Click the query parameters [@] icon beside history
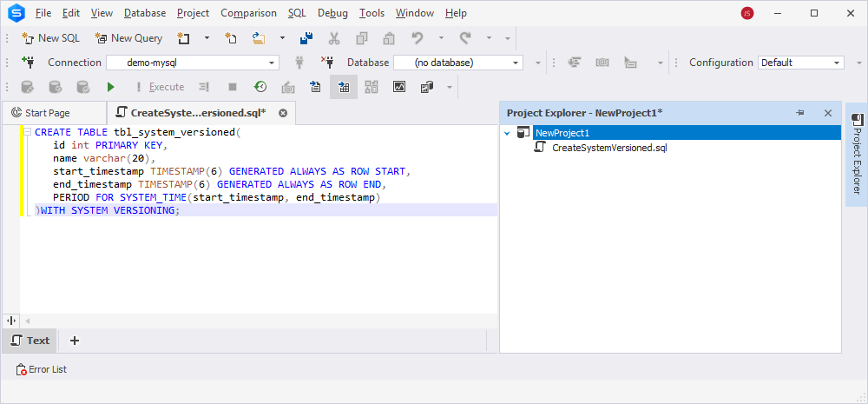The height and width of the screenshot is (404, 868). coord(288,87)
